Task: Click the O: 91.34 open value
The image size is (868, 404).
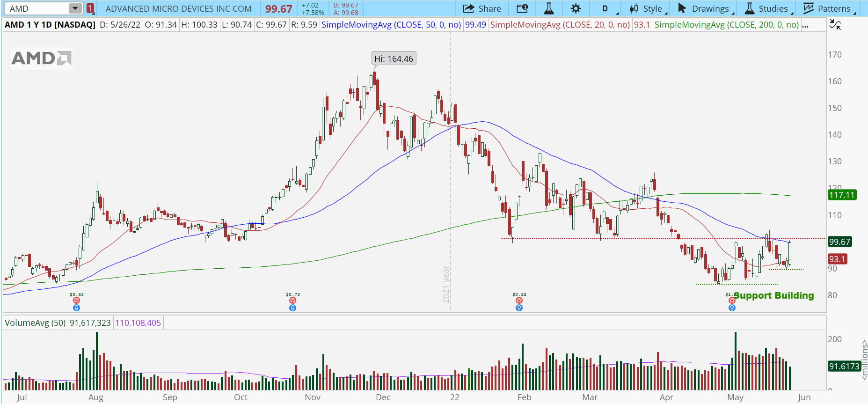Action: click(160, 25)
